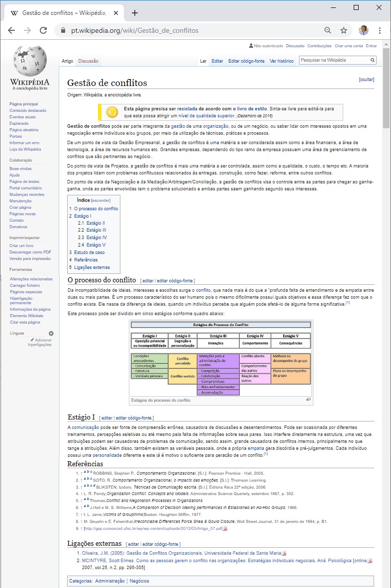Click the Wikipedia globe logo
Viewport: 391px width, 588px height.
[x=30, y=60]
